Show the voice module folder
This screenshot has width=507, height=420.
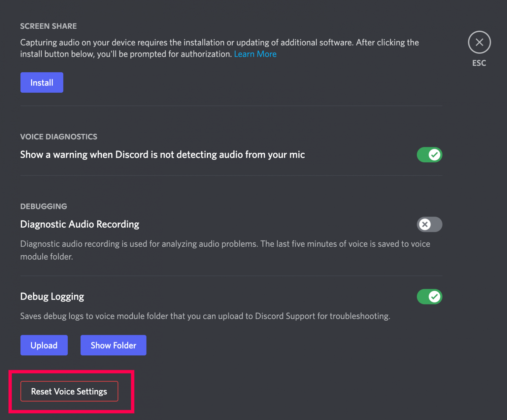click(113, 345)
